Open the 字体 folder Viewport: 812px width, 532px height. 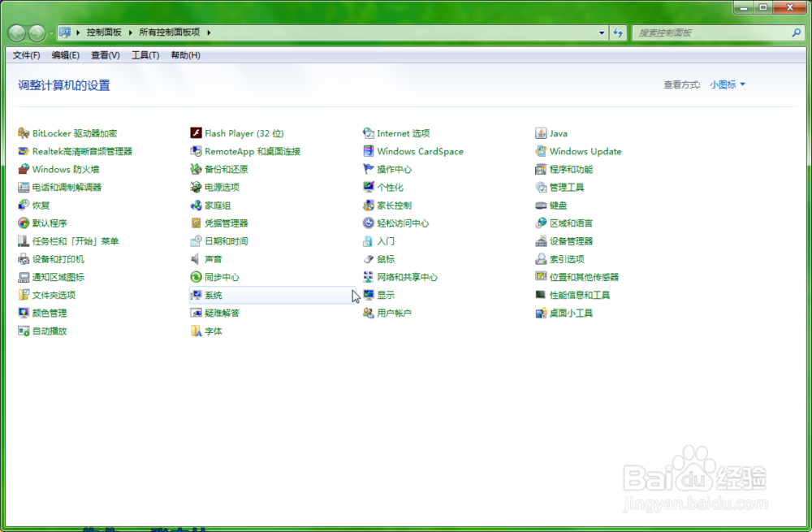[214, 331]
